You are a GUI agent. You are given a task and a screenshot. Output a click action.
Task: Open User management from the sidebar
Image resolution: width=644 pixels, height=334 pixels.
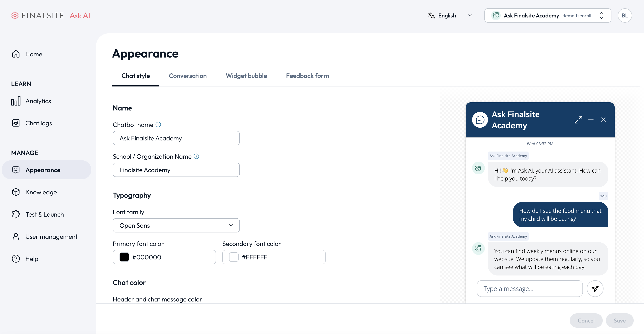(x=46, y=236)
